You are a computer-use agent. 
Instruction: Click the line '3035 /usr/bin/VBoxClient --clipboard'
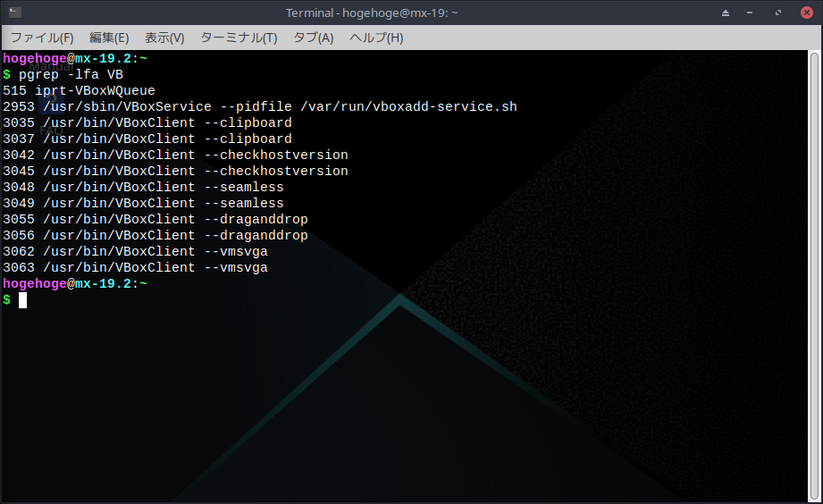147,122
